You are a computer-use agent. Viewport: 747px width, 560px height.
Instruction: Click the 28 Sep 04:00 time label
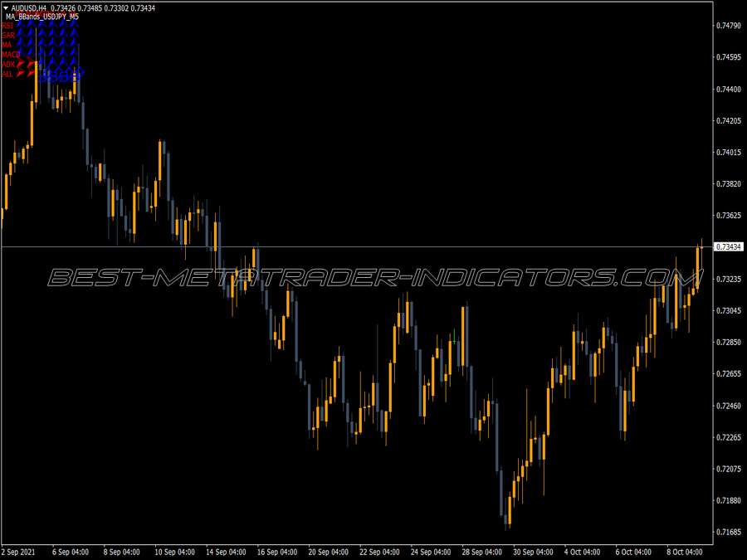click(x=482, y=552)
